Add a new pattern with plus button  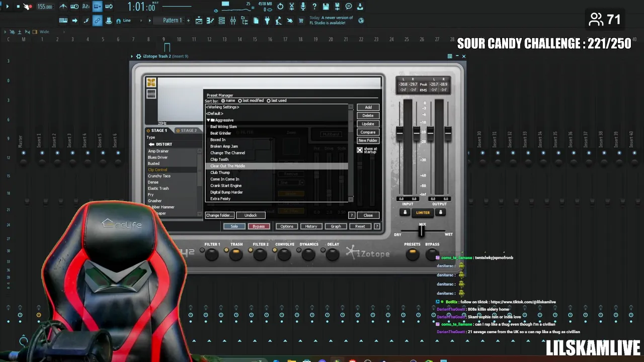coord(188,21)
